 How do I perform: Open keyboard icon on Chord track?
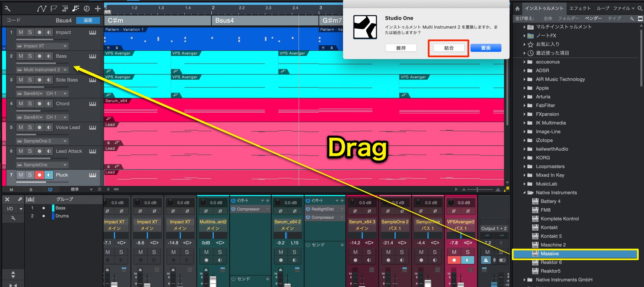click(x=93, y=103)
